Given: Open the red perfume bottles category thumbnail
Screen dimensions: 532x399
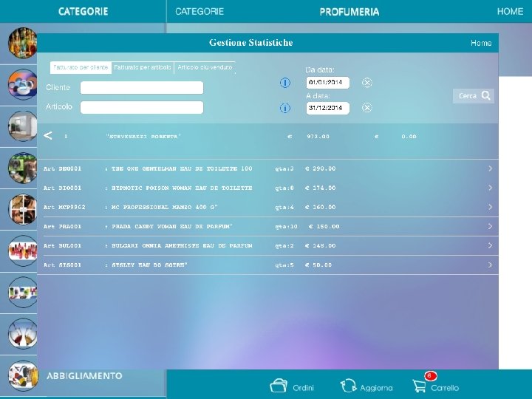Looking at the screenshot, I should pyautogui.click(x=22, y=251).
